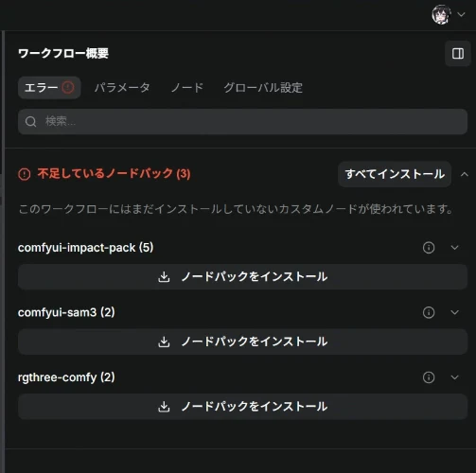Click the comfyui-sam3 (2) label
476x473 pixels.
tap(66, 312)
